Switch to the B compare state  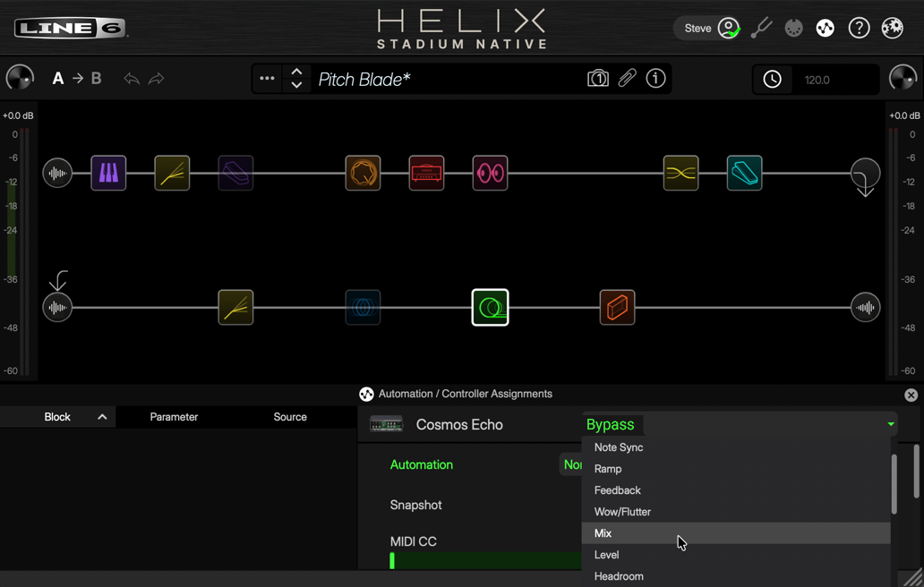pyautogui.click(x=96, y=79)
